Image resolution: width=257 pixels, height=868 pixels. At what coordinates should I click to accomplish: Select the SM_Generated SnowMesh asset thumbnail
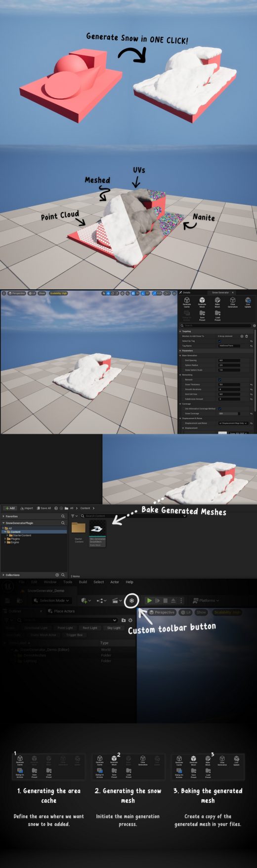tap(97, 533)
